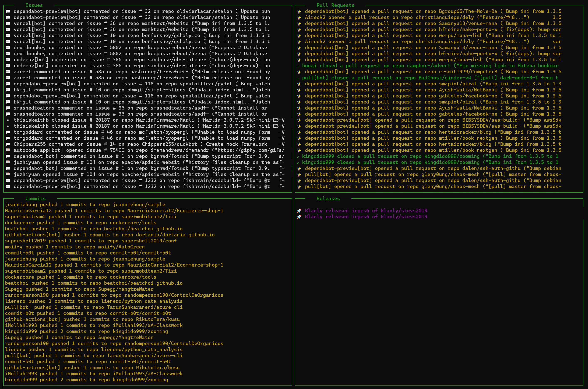Select the Issues panel title
Image resolution: width=588 pixels, height=389 pixels.
34,5
